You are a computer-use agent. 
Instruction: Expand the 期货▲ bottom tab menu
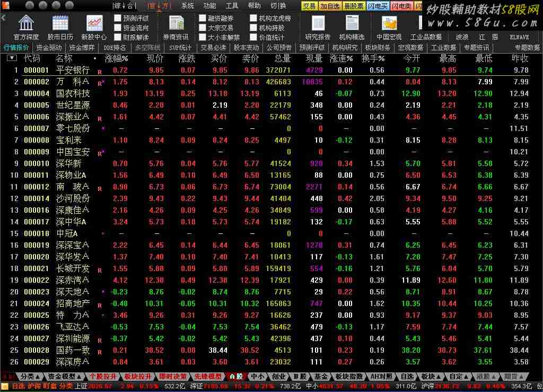(513, 377)
